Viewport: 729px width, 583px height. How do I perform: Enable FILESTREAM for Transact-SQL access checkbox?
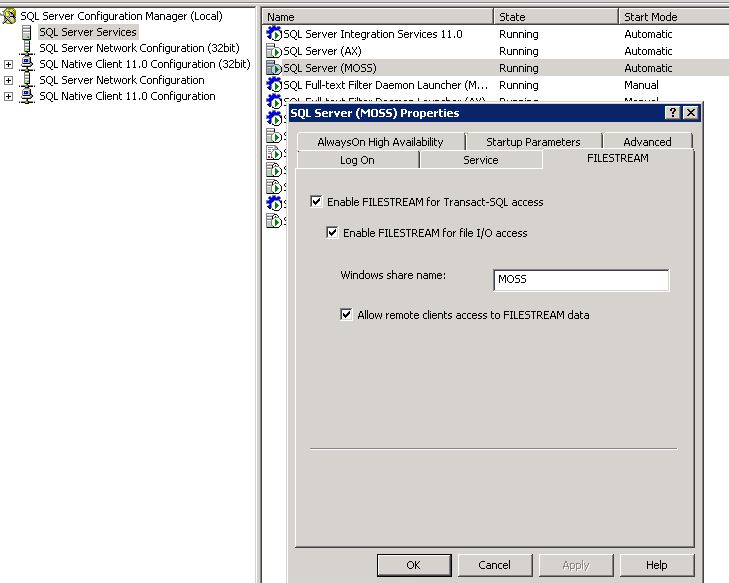pos(316,201)
